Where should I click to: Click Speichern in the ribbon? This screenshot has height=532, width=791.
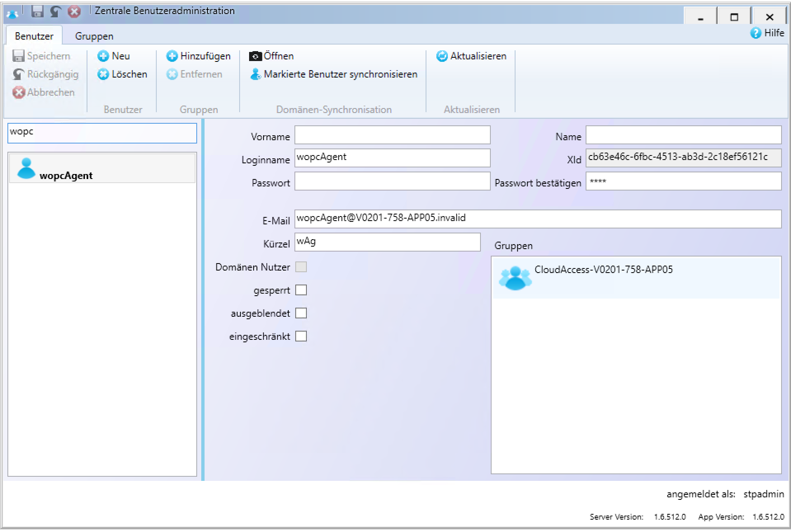click(x=41, y=56)
